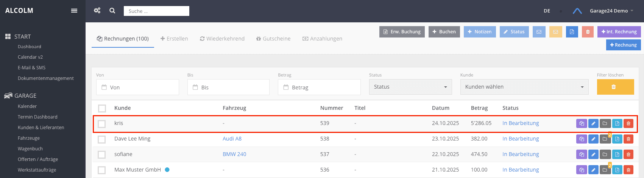Duplicate invoice 537 with purple copy icon
The image size is (644, 178).
tap(582, 155)
